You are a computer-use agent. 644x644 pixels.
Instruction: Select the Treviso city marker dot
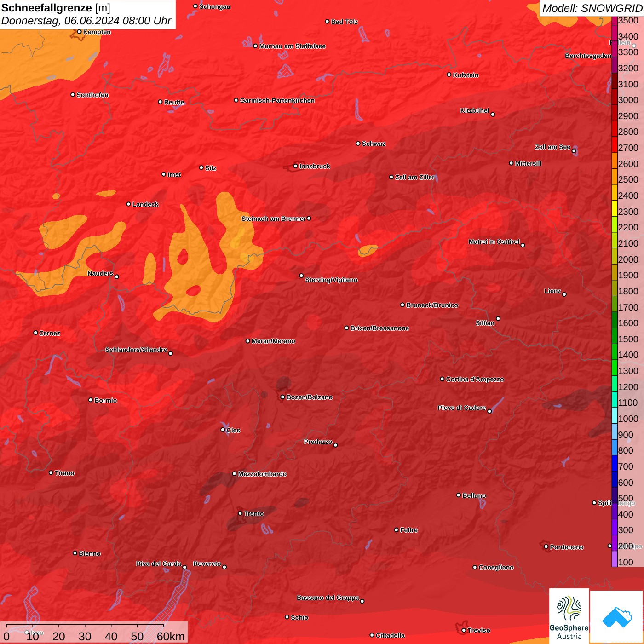pos(464,630)
